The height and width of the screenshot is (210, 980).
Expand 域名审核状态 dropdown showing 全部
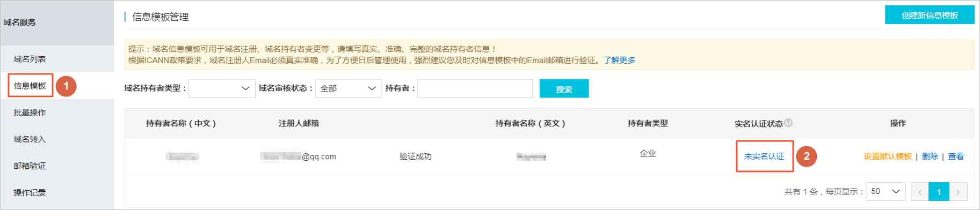[x=348, y=88]
